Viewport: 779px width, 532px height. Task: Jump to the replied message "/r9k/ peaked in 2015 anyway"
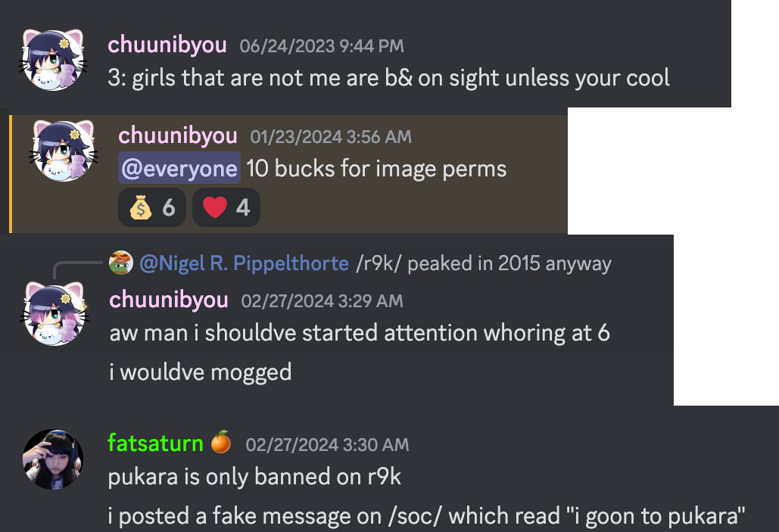[484, 263]
